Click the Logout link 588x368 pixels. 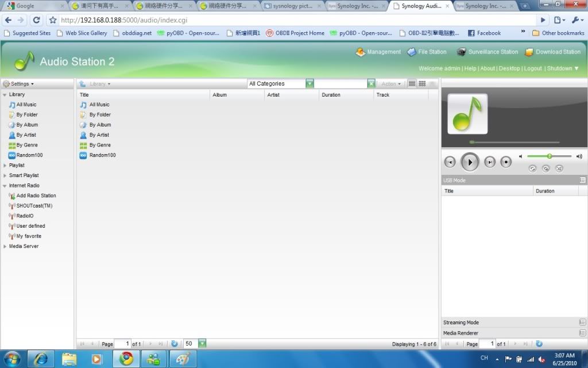[x=532, y=68]
